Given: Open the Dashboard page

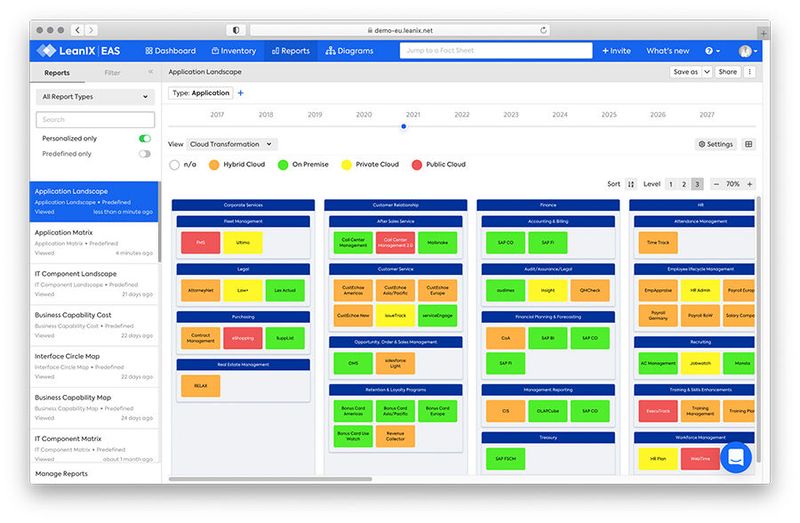Looking at the screenshot, I should coord(170,51).
